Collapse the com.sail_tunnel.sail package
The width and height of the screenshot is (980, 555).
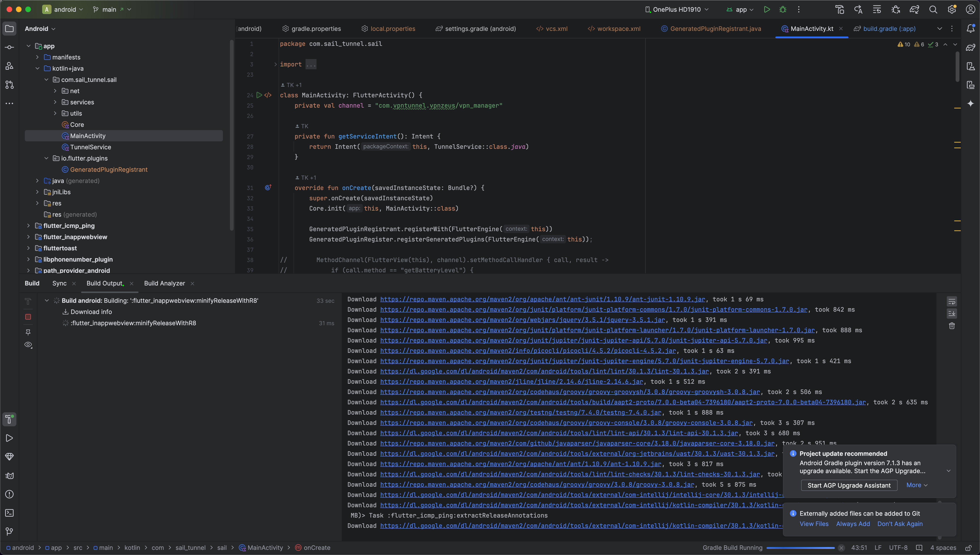coord(46,80)
